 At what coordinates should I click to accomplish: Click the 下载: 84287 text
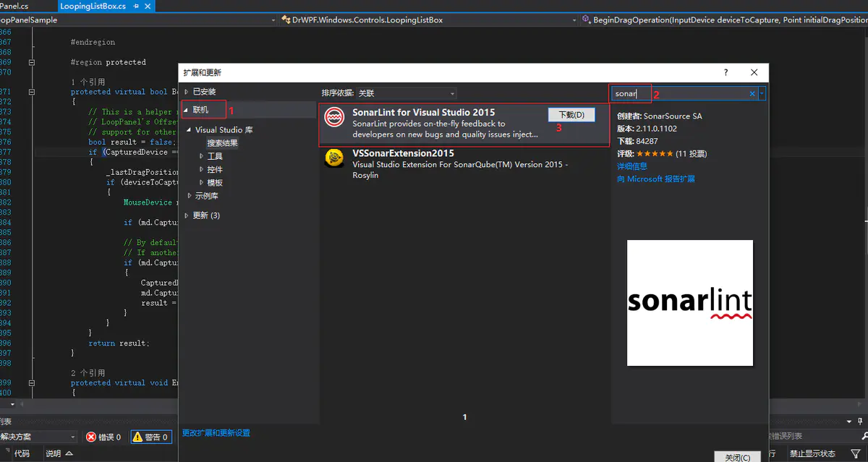637,141
